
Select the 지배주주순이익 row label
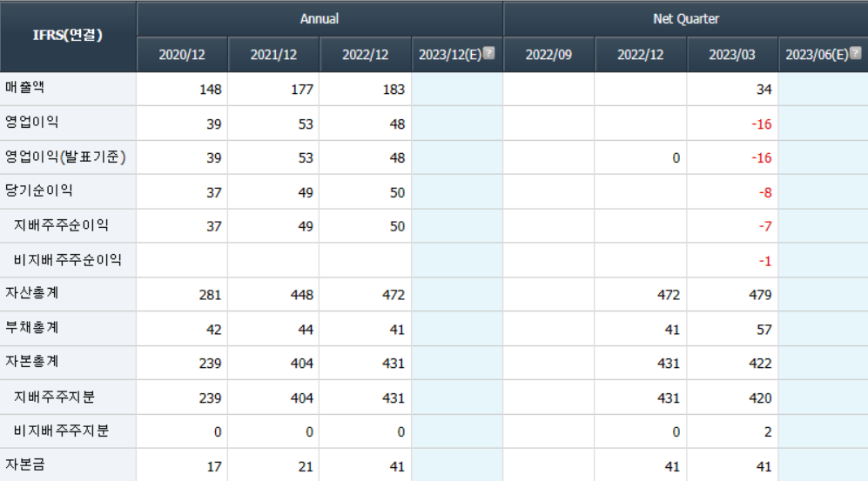(x=61, y=225)
